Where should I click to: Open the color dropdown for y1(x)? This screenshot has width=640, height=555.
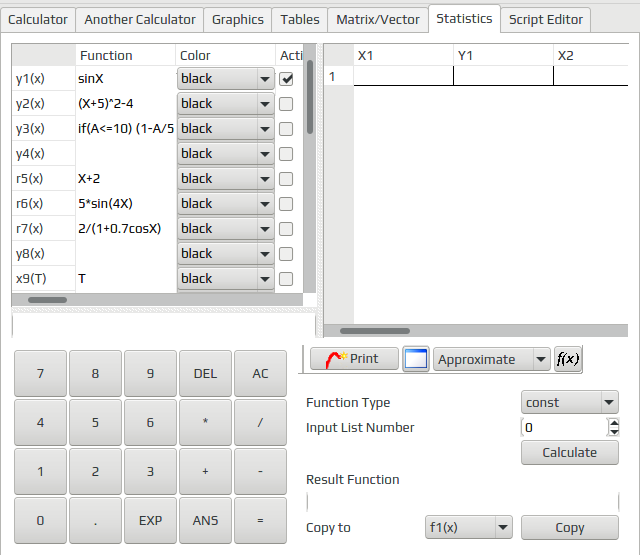click(x=225, y=79)
